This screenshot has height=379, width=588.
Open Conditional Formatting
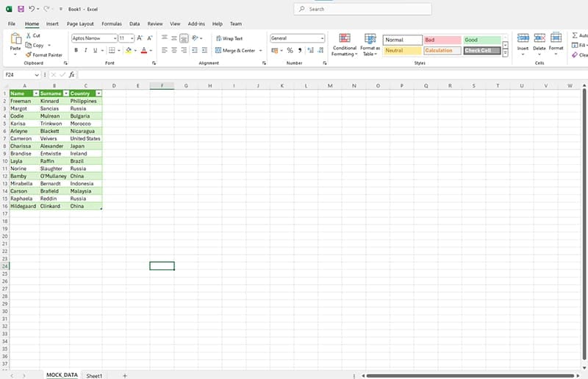[344, 44]
